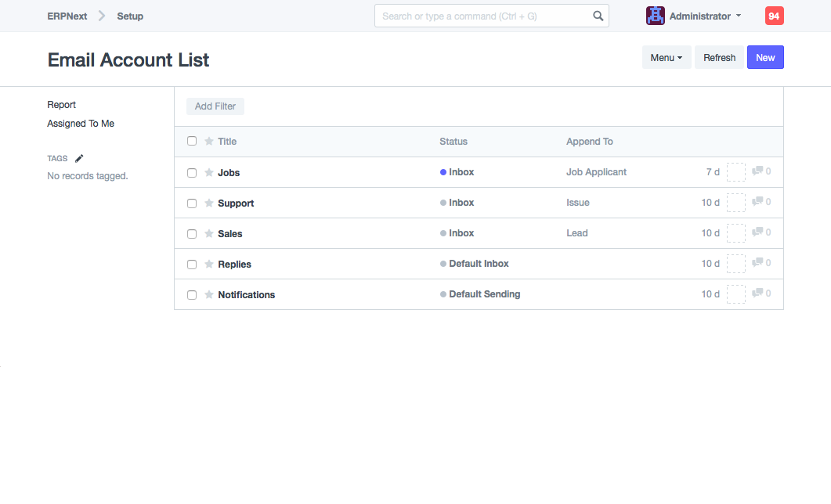Go to Setup in breadcrumb
Image resolution: width=831 pixels, height=504 pixels.
click(x=130, y=16)
